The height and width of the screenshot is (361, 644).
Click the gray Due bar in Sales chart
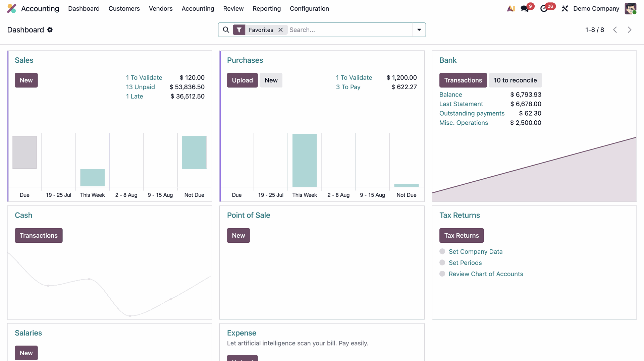[24, 152]
